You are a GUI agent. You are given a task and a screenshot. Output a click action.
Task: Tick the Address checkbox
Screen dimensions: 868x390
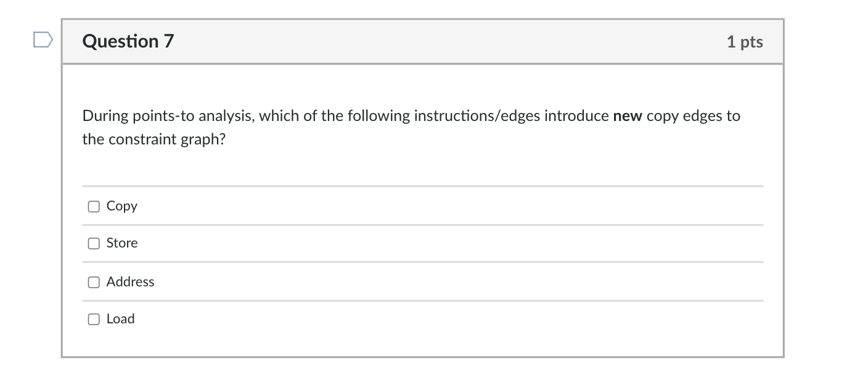(x=94, y=283)
